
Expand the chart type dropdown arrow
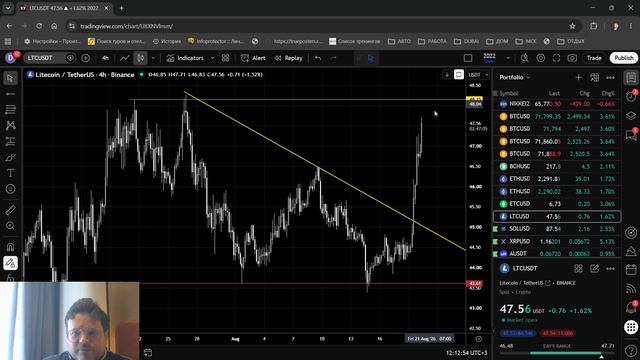pos(153,58)
